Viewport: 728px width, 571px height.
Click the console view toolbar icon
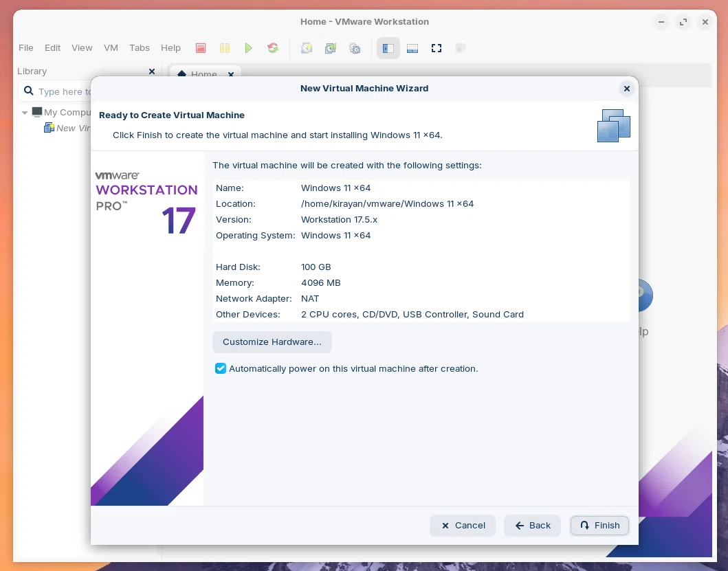click(412, 48)
